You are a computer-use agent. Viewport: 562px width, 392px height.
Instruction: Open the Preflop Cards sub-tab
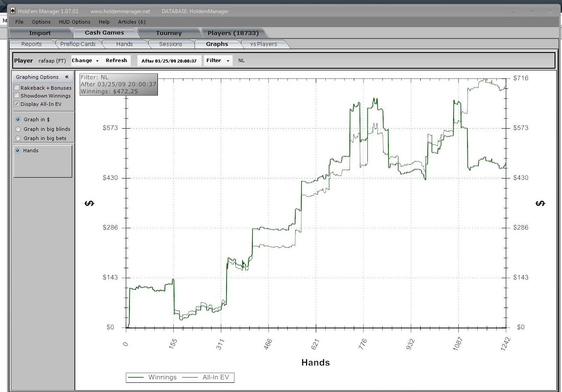point(78,44)
